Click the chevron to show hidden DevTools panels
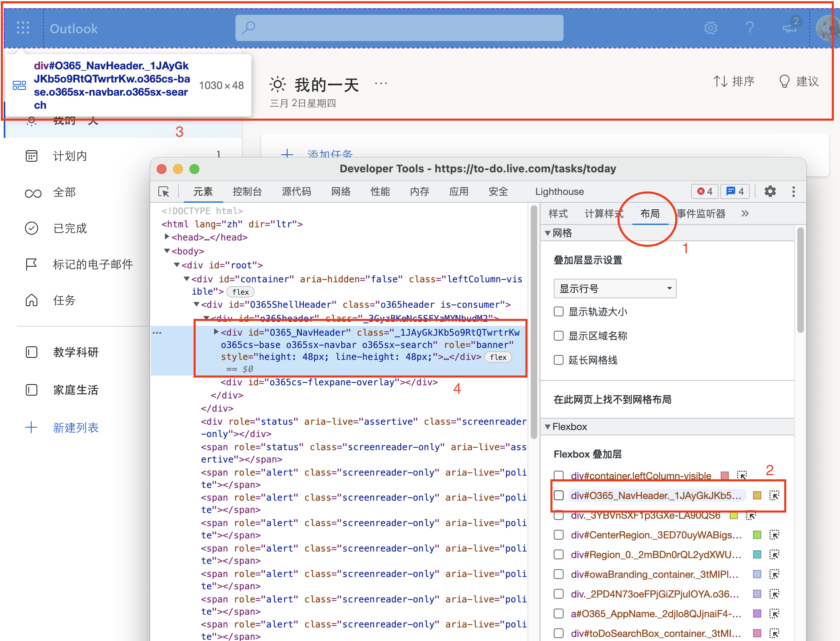The image size is (840, 641). click(x=745, y=213)
